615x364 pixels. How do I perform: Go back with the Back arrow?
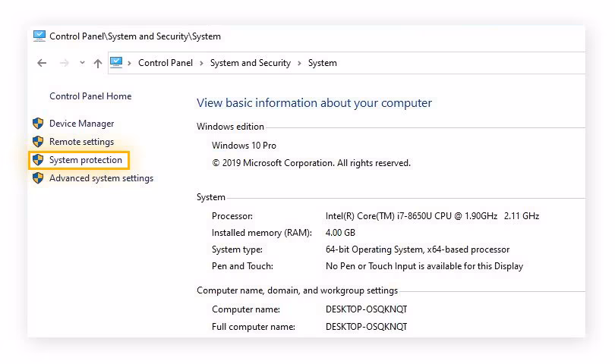42,63
